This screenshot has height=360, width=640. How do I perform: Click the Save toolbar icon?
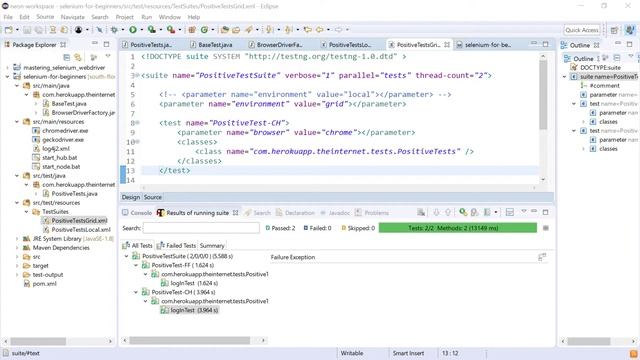pyautogui.click(x=27, y=30)
